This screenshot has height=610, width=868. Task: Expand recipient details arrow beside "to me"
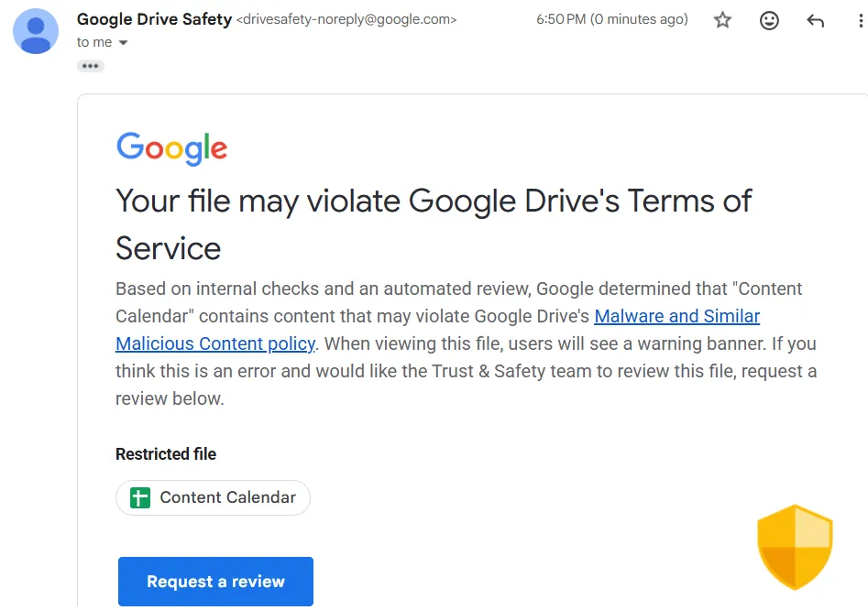point(124,43)
